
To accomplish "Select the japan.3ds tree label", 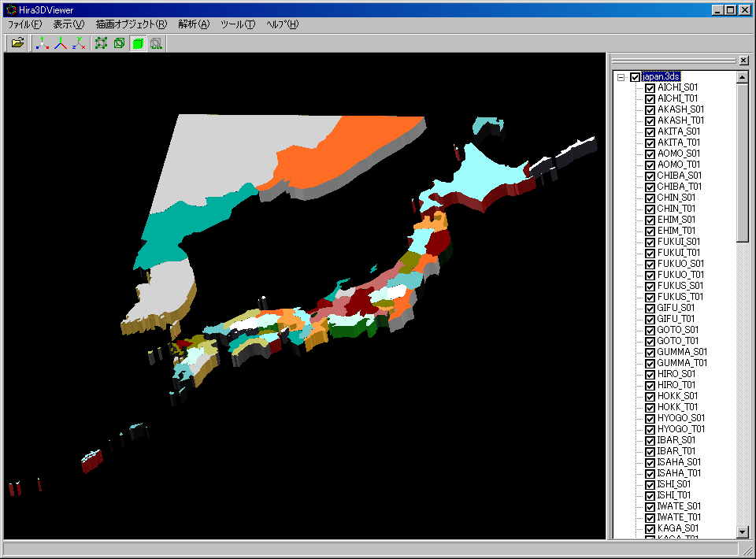I will [x=661, y=76].
